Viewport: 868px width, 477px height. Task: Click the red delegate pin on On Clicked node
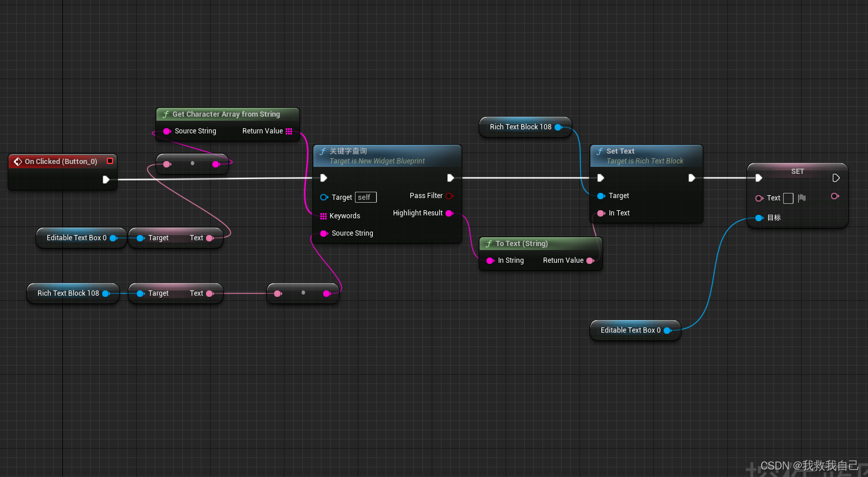click(x=110, y=161)
